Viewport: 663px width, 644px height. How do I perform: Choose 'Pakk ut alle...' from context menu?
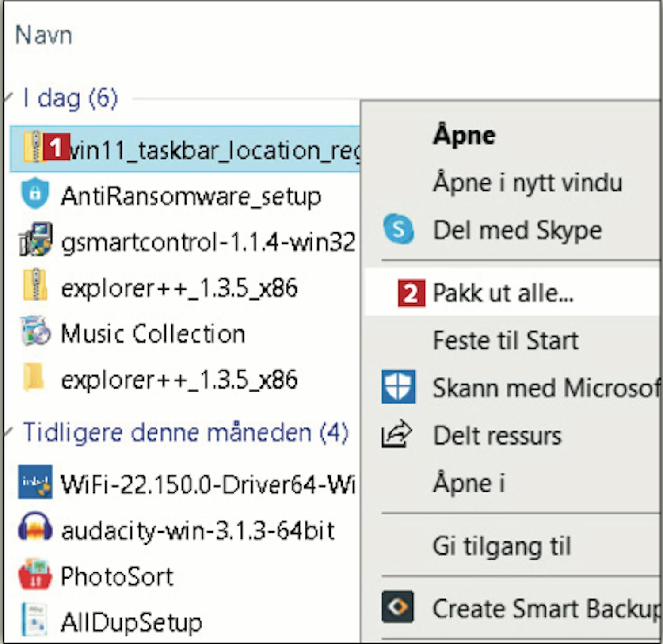tap(503, 293)
